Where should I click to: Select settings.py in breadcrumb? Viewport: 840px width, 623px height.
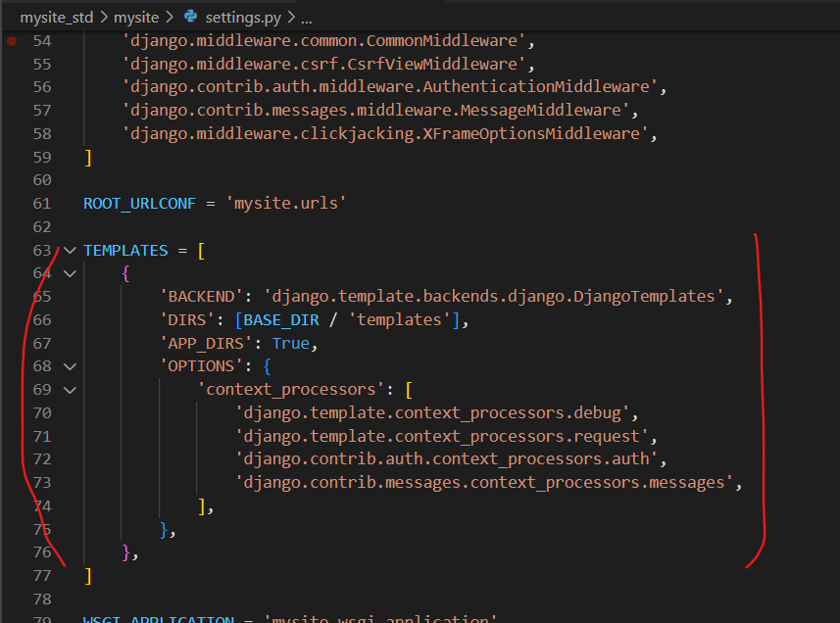pos(243,18)
